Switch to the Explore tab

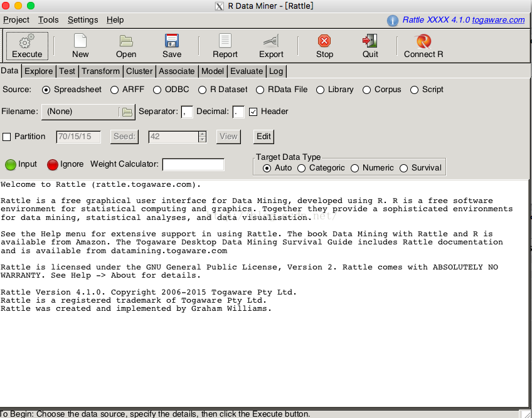point(39,71)
